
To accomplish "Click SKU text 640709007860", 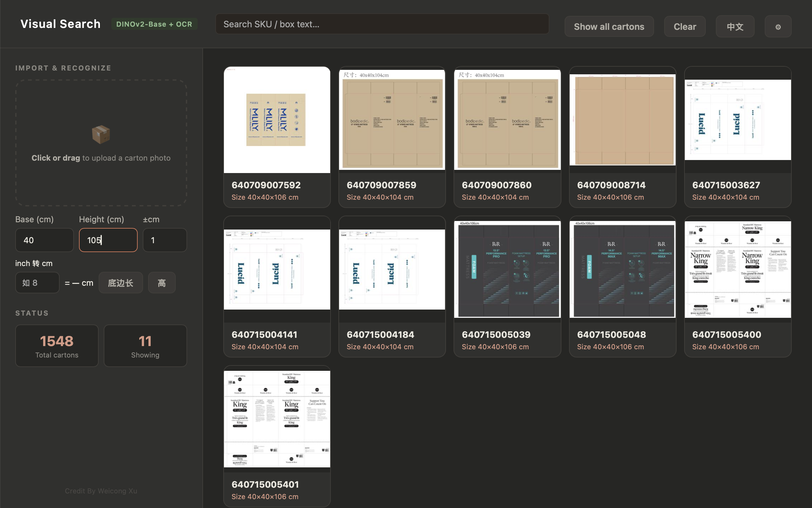I will pyautogui.click(x=497, y=185).
